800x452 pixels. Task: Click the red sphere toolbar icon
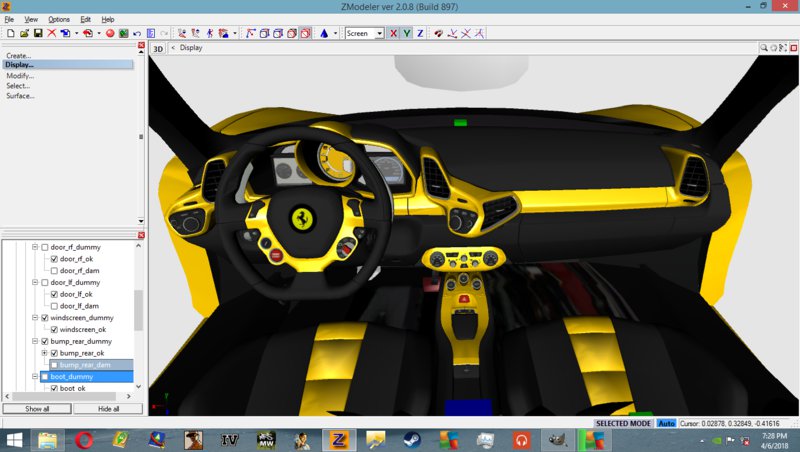[x=110, y=33]
